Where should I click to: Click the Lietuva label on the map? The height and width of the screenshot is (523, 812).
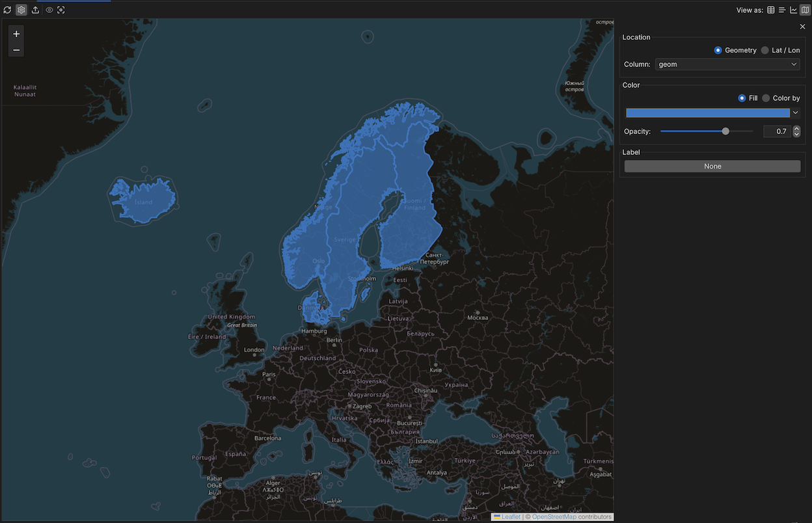[398, 319]
